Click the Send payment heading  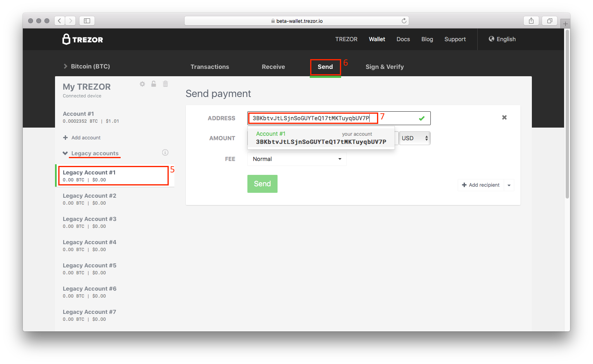[218, 94]
